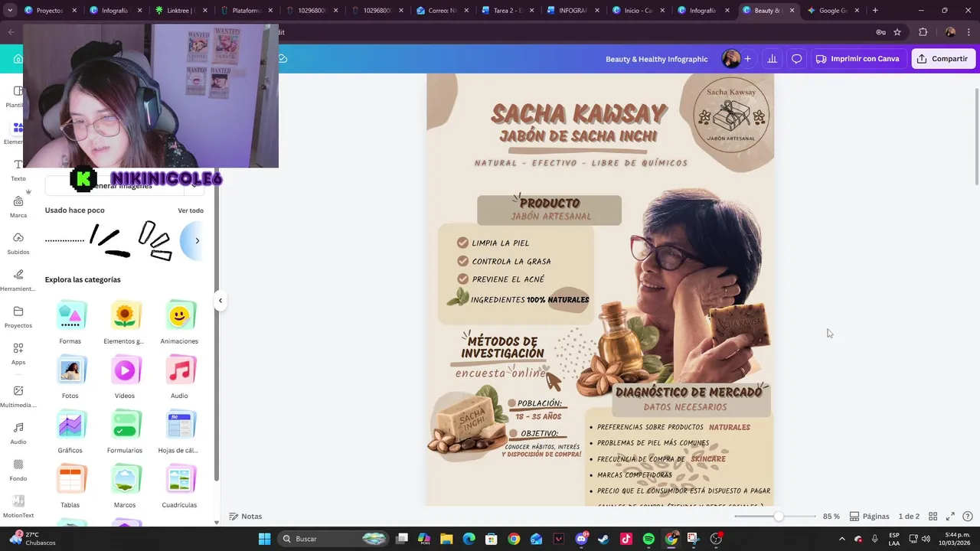Open the new browser tab plus button
Image resolution: width=980 pixels, height=551 pixels.
875,11
